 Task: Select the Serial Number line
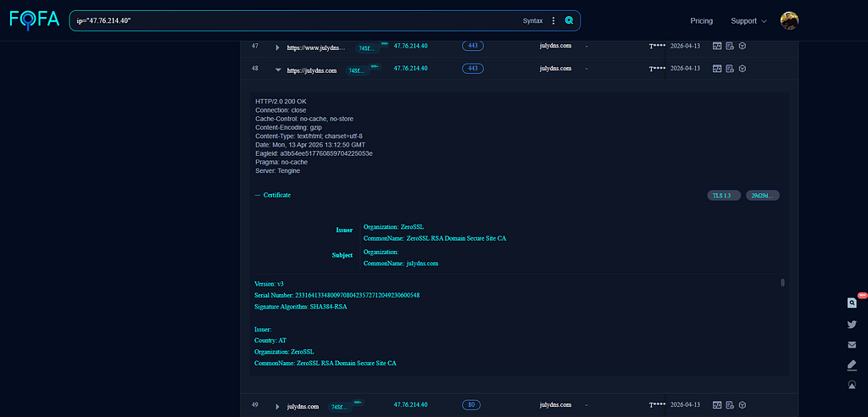(337, 295)
